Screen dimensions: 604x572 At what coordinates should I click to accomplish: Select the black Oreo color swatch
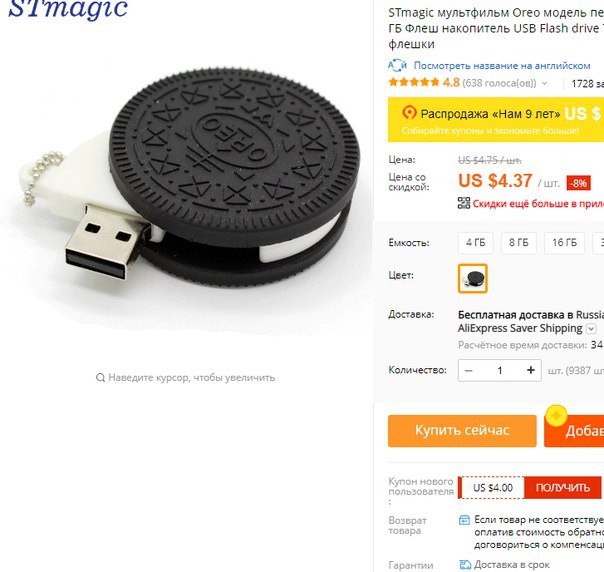tap(473, 278)
